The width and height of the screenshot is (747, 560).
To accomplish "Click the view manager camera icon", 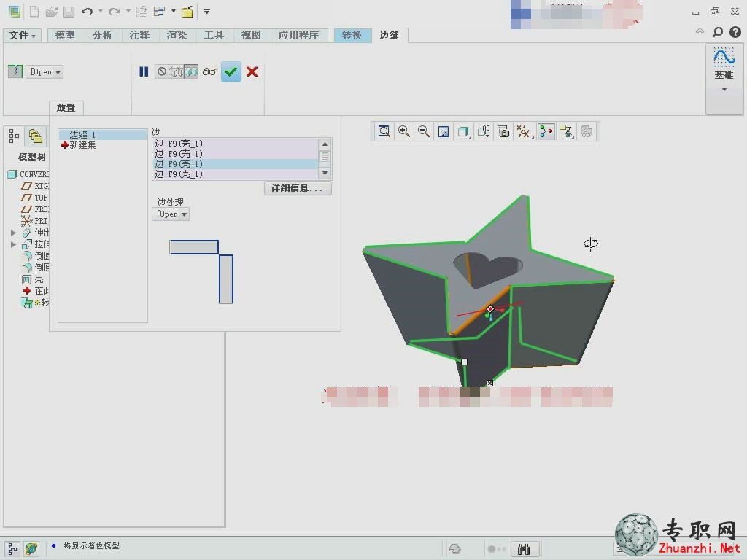I will pos(503,131).
